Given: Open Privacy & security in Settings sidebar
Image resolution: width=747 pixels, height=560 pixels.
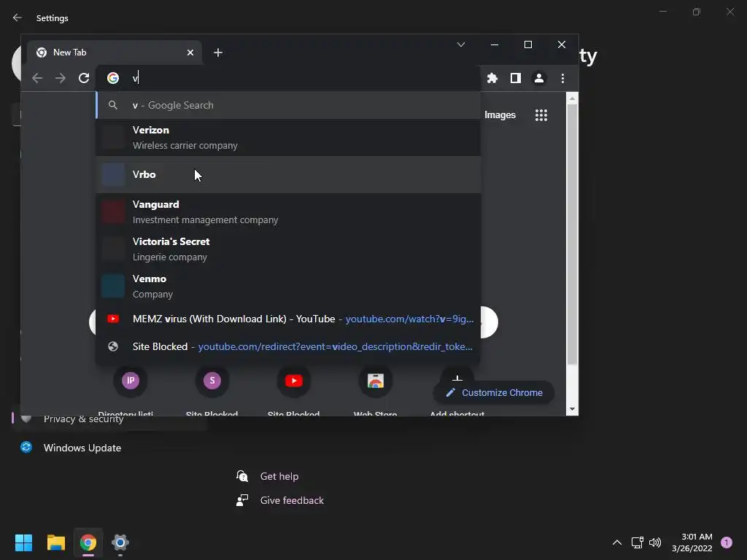Looking at the screenshot, I should 83,419.
